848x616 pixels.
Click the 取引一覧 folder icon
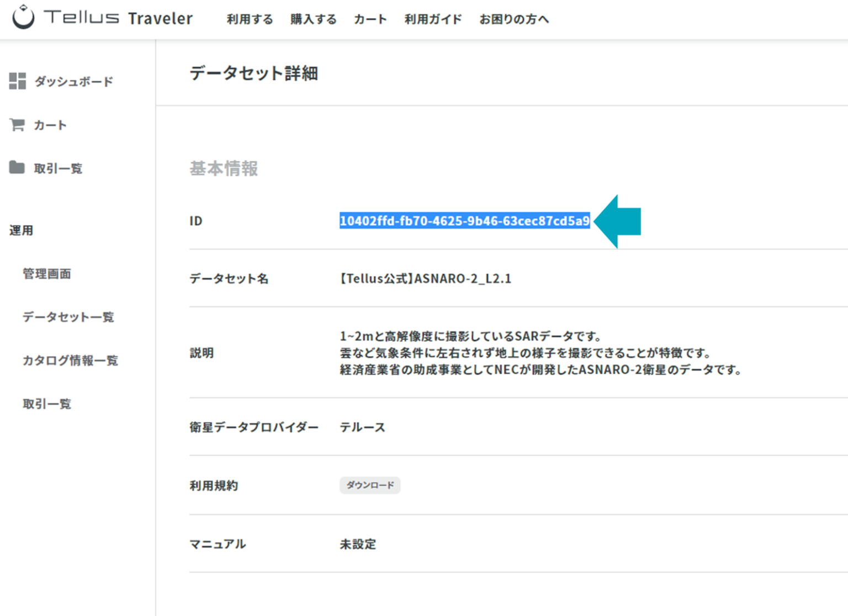[17, 167]
